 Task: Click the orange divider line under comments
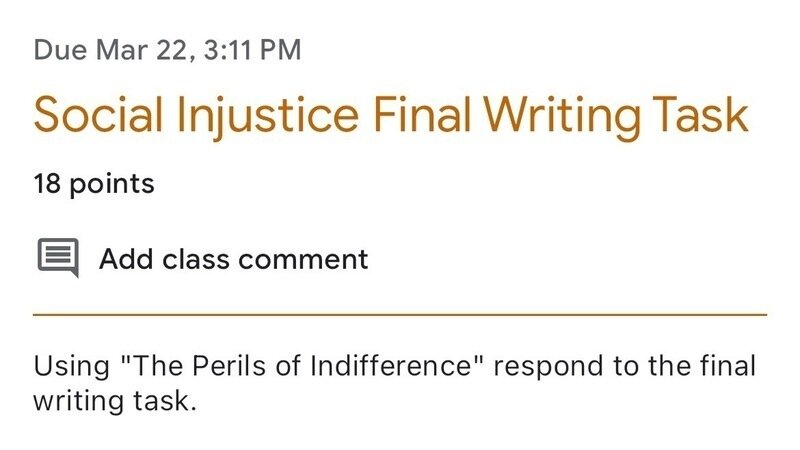tap(400, 314)
